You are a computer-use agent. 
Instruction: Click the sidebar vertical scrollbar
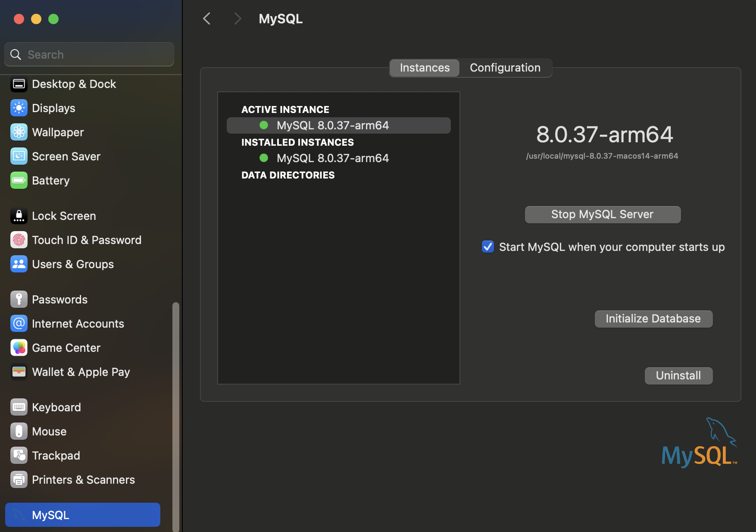tap(176, 416)
